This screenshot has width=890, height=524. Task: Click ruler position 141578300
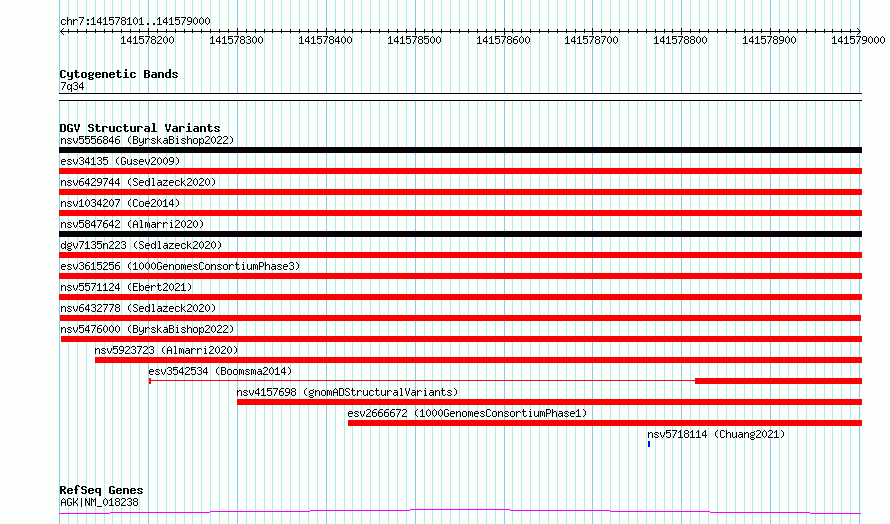(237, 40)
